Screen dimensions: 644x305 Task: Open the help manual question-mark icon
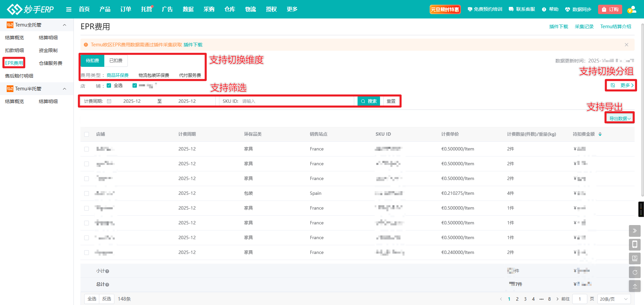[x=635, y=258]
